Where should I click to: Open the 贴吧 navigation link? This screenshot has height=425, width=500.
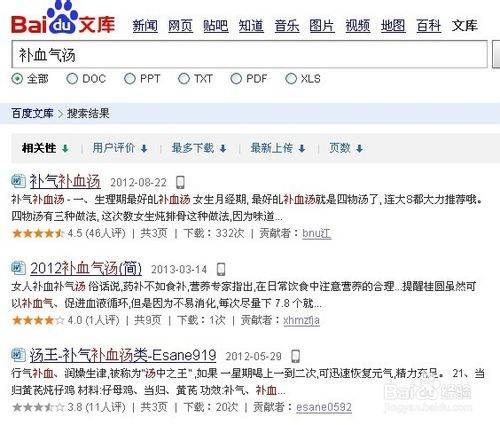pos(216,26)
